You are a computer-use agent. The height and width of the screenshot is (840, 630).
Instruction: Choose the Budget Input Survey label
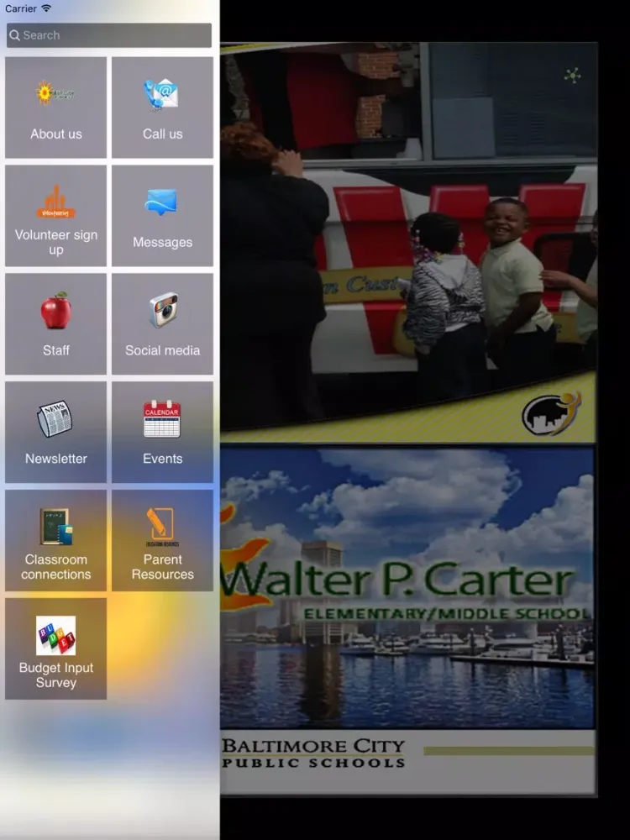pos(55,675)
